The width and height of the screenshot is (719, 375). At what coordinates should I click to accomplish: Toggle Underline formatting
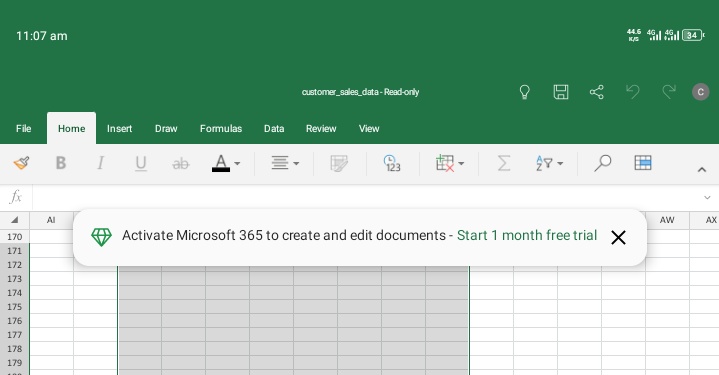(141, 163)
